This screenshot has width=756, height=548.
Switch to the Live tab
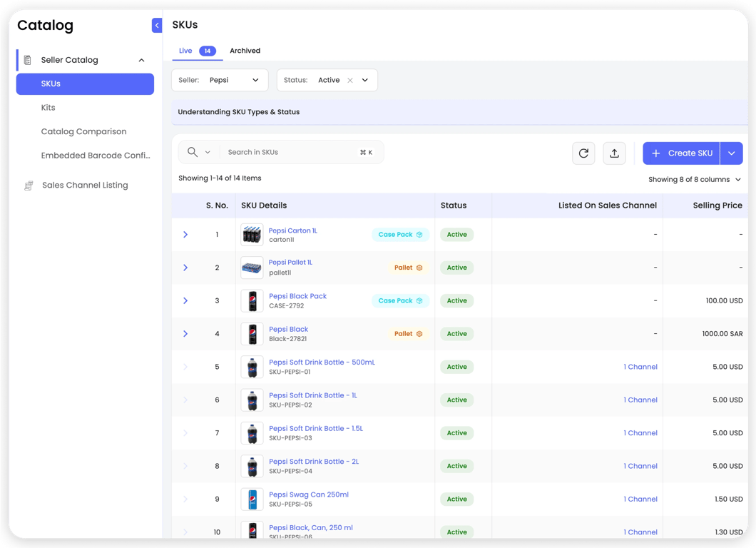pos(197,51)
